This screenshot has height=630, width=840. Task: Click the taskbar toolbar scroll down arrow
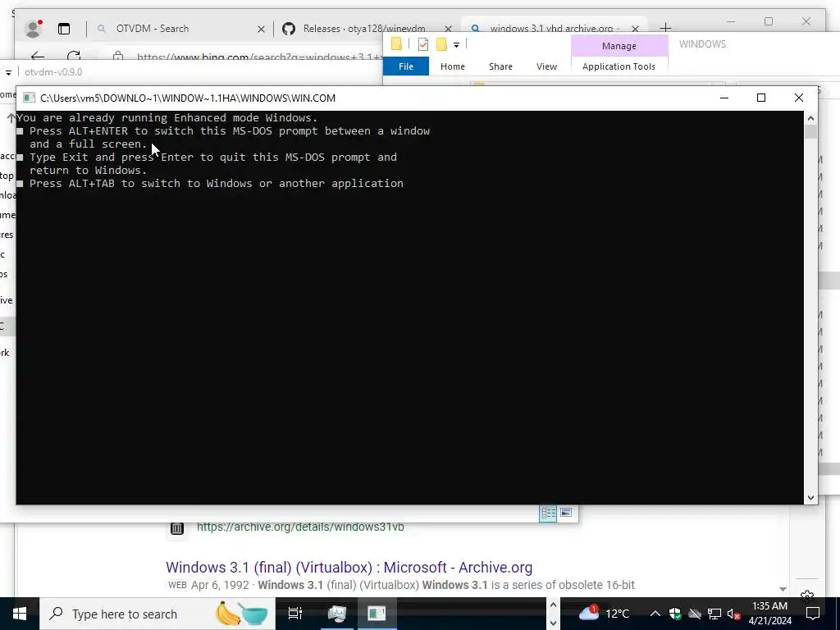554,623
